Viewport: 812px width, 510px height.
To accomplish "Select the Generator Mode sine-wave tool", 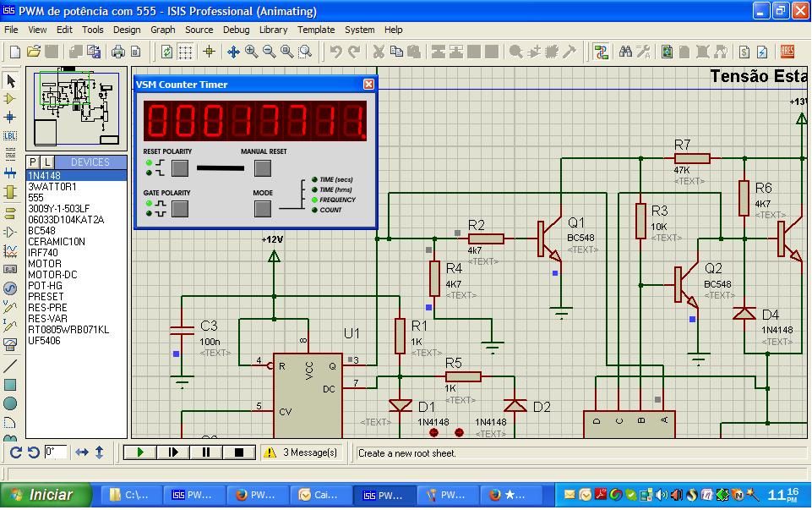I will (10, 288).
